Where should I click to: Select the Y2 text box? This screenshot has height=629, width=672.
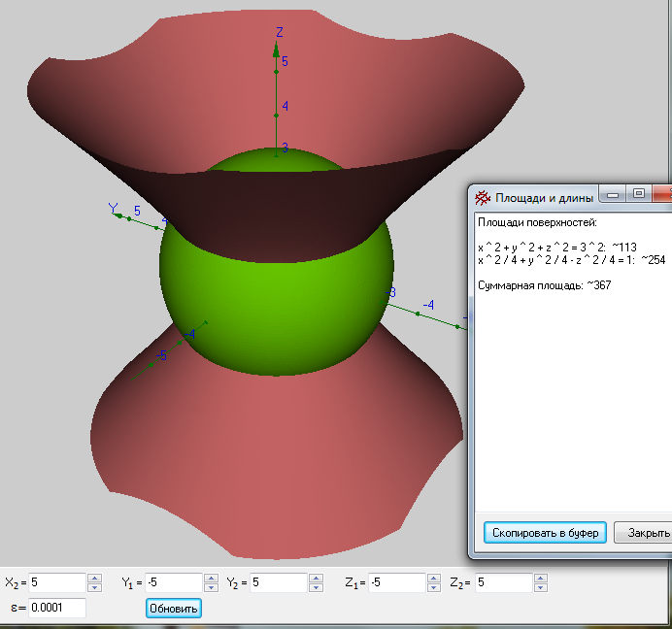pyautogui.click(x=278, y=582)
